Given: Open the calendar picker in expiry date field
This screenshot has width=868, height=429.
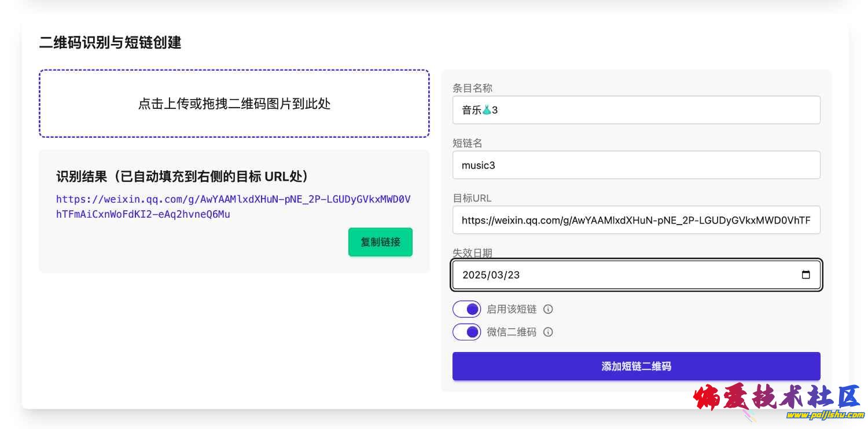Looking at the screenshot, I should click(x=806, y=275).
